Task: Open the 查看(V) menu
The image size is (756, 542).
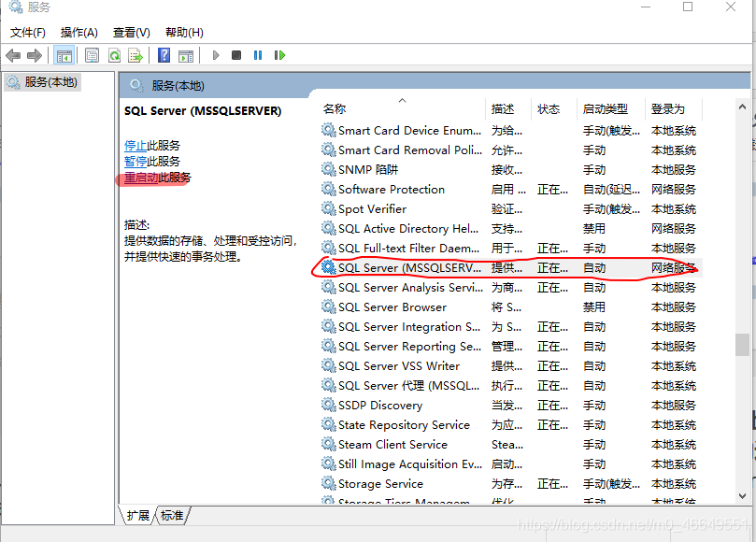Action: pos(131,33)
